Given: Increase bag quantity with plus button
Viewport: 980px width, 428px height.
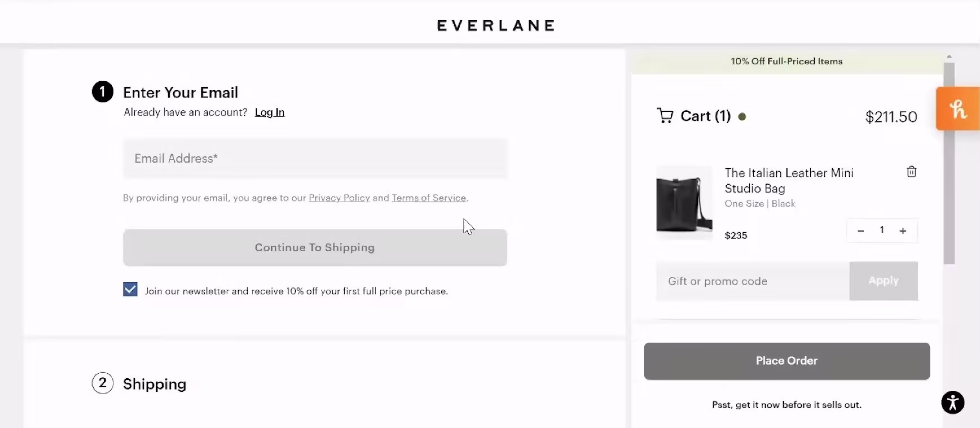Looking at the screenshot, I should click(x=902, y=231).
